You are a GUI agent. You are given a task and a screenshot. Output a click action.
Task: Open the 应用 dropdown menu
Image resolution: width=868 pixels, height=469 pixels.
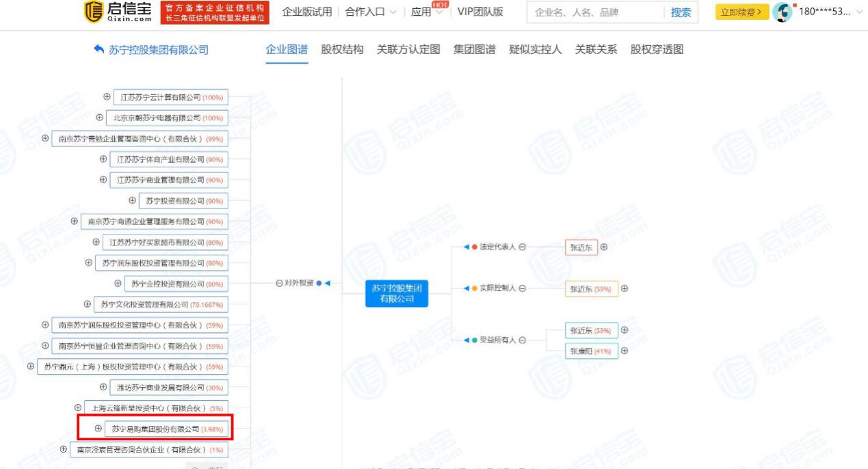[426, 12]
